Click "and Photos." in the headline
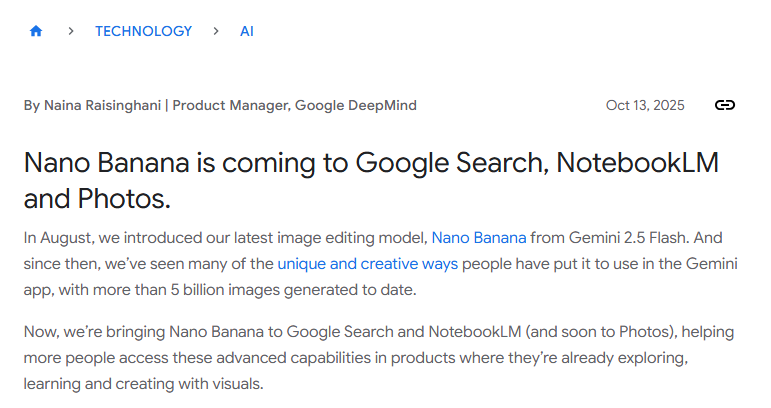This screenshot has height=408, width=771. [97, 199]
